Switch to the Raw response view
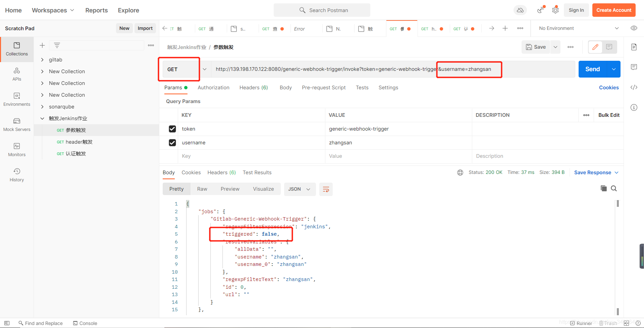 click(x=202, y=189)
